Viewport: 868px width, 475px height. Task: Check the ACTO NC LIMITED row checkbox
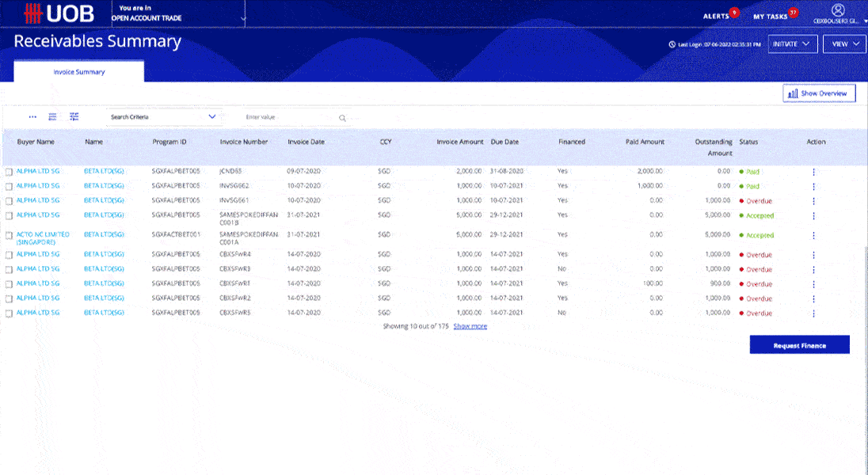(x=10, y=236)
